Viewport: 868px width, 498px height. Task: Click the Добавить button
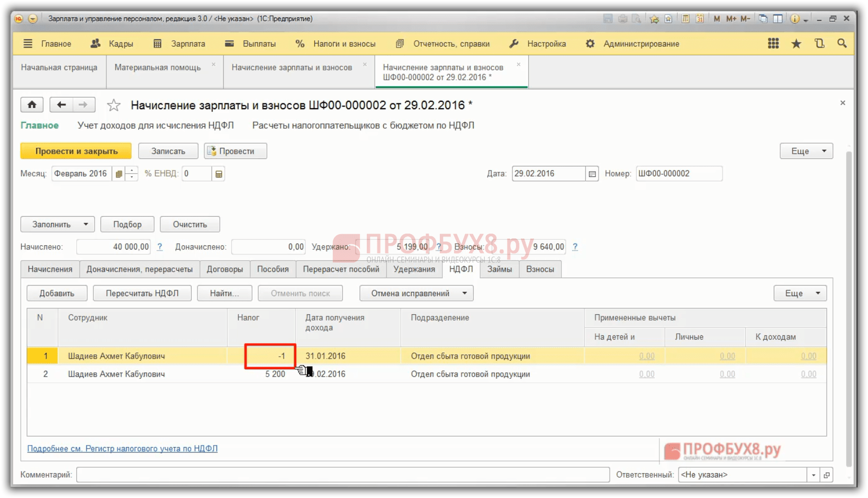click(x=57, y=293)
